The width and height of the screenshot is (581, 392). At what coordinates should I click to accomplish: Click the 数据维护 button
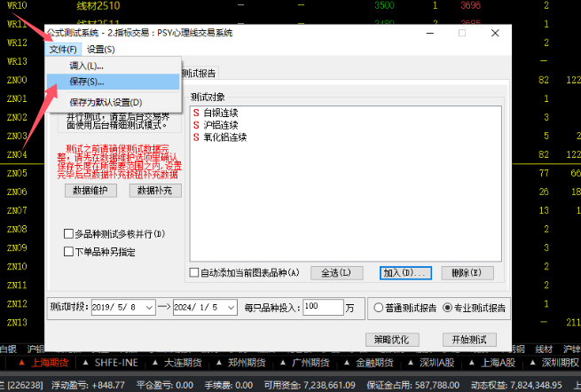click(90, 191)
